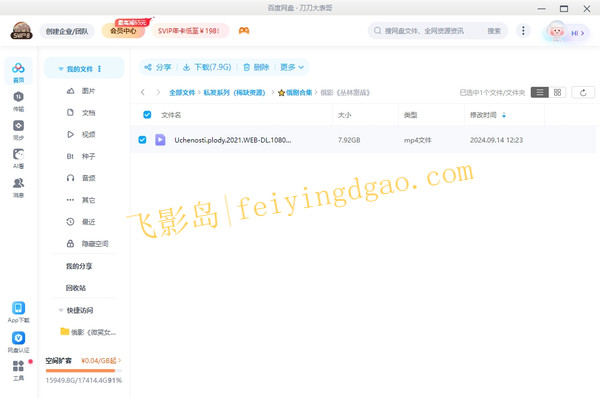600x398 pixels.
Task: Switch to grid view
Action: coord(557,92)
